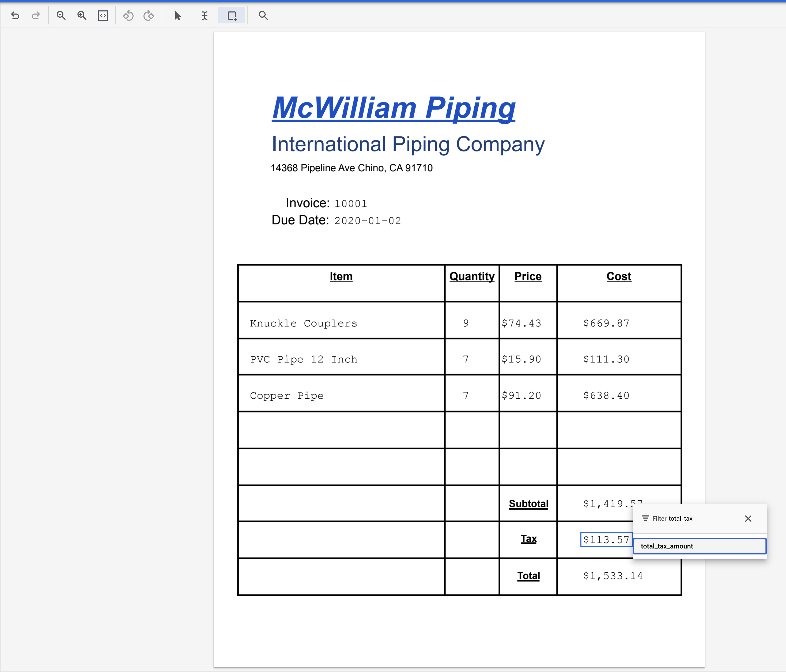The image size is (786, 672).
Task: Rotate document clockwise
Action: click(149, 16)
